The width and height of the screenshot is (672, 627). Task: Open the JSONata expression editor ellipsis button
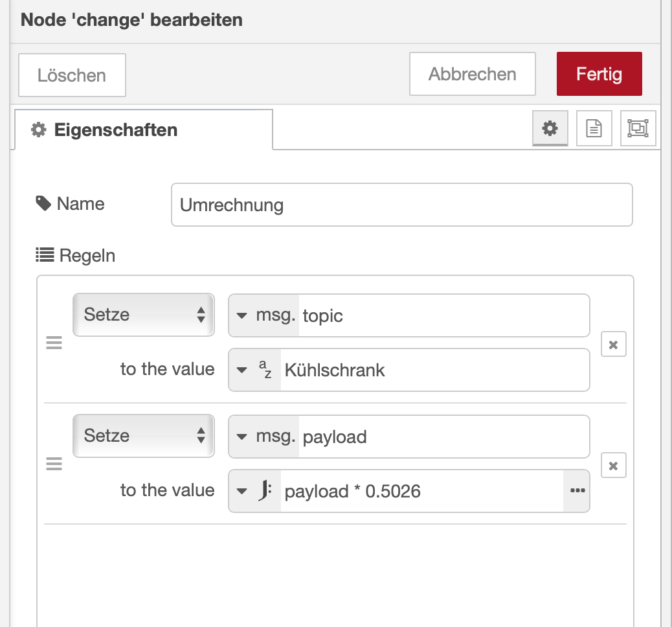point(577,491)
